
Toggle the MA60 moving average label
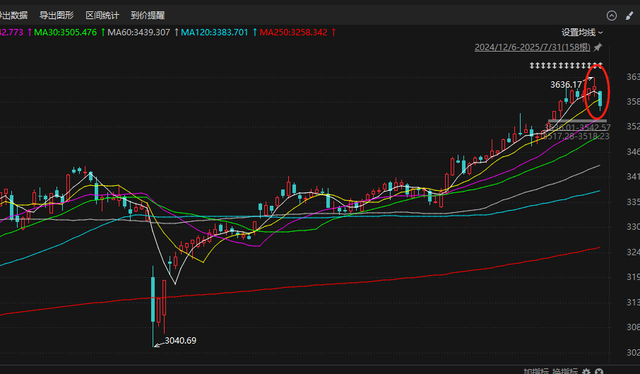point(139,32)
